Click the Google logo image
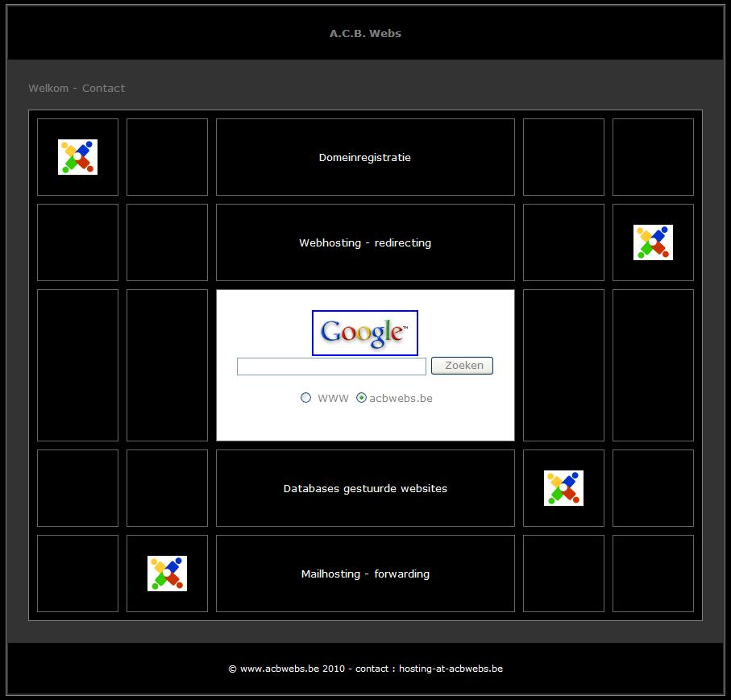The width and height of the screenshot is (731, 700). 364,333
